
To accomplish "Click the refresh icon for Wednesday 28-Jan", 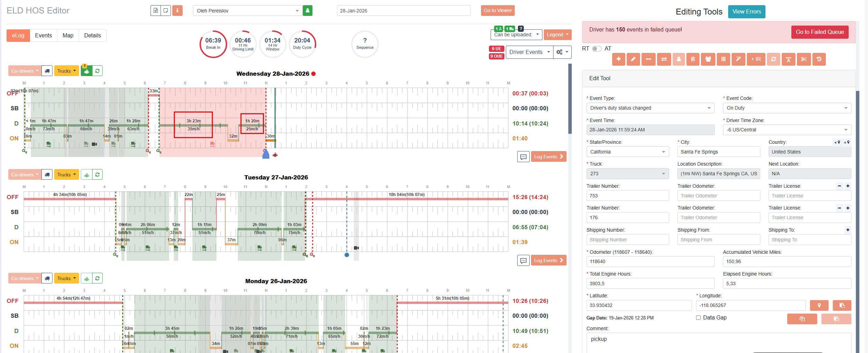I will click(x=97, y=71).
